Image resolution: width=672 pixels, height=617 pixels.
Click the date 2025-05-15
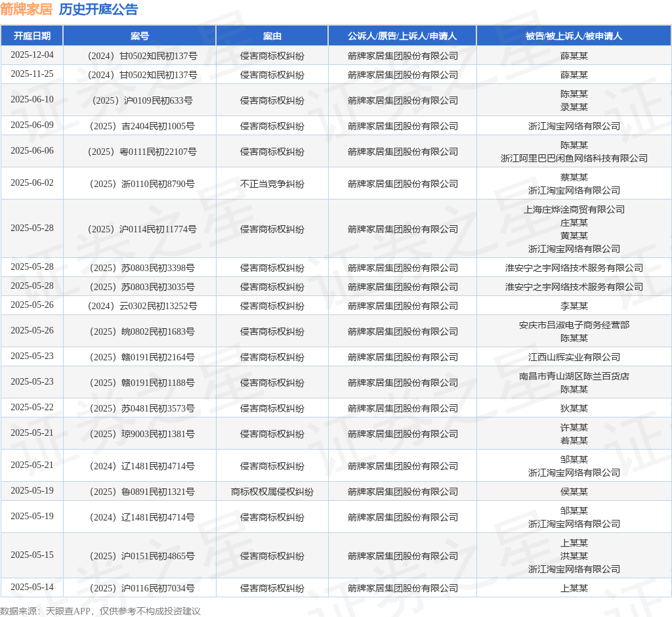32,555
